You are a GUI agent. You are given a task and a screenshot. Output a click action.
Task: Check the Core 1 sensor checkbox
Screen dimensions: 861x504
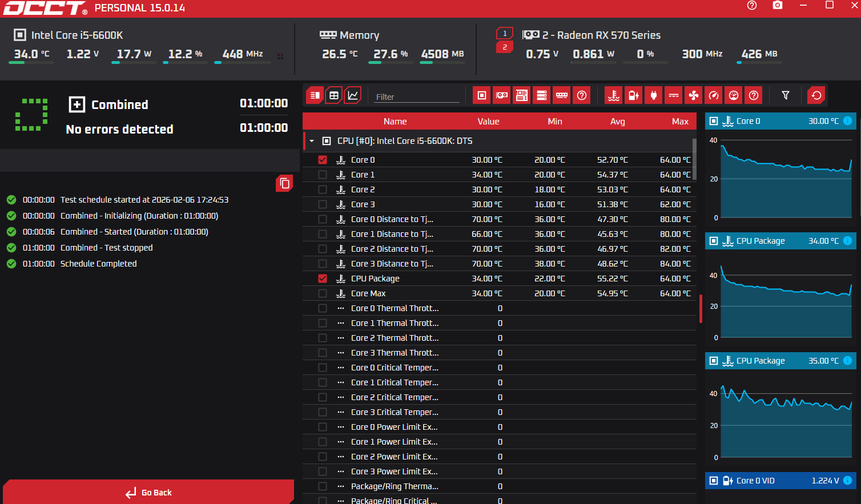coord(323,175)
